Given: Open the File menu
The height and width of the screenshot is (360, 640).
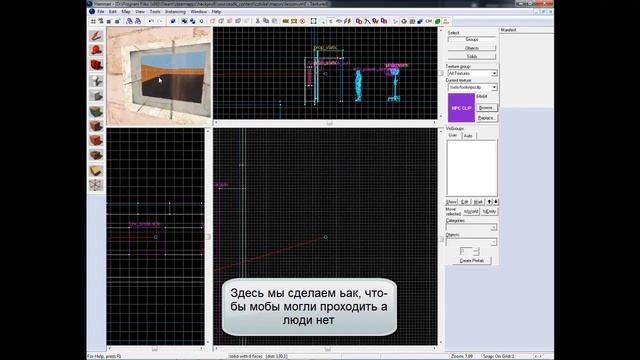Looking at the screenshot, I should [100, 12].
